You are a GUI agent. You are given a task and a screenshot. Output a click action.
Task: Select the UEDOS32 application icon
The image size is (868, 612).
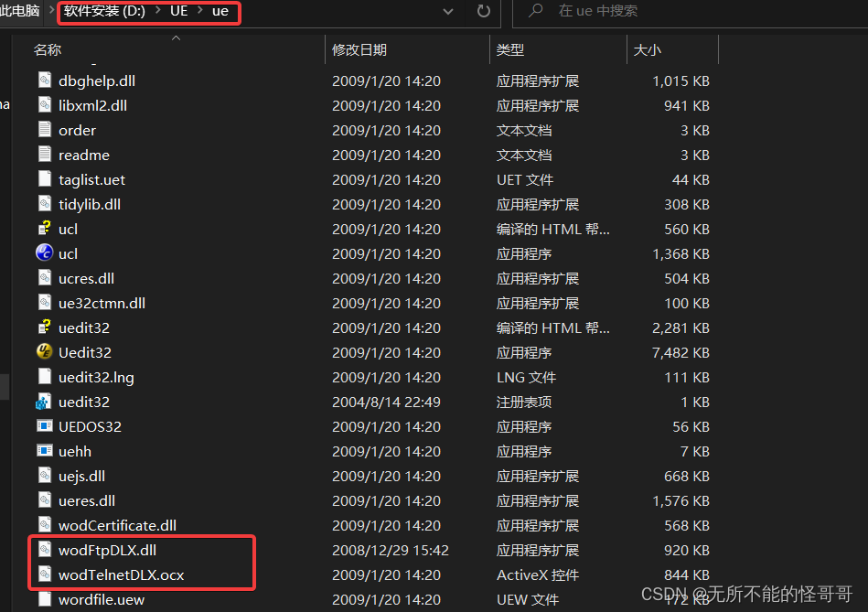click(44, 426)
